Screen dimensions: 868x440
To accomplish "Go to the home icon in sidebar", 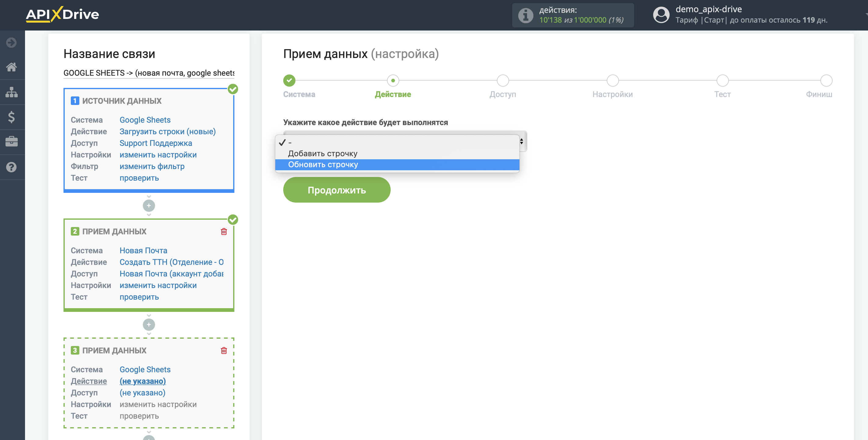I will tap(12, 67).
